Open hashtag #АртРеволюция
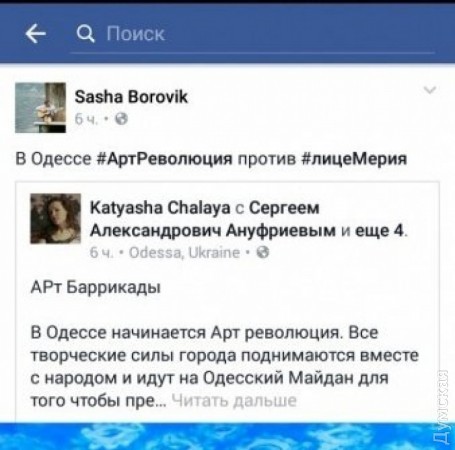The height and width of the screenshot is (450, 455). pos(164,159)
